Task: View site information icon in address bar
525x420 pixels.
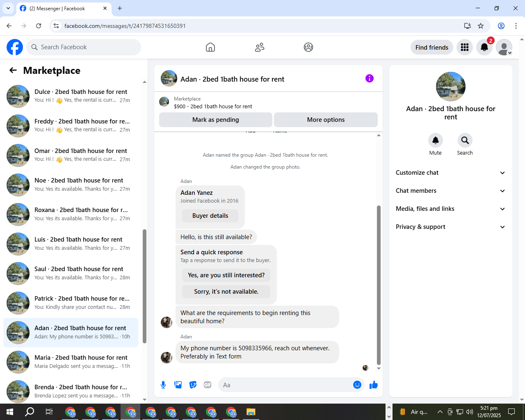Action: (x=57, y=26)
